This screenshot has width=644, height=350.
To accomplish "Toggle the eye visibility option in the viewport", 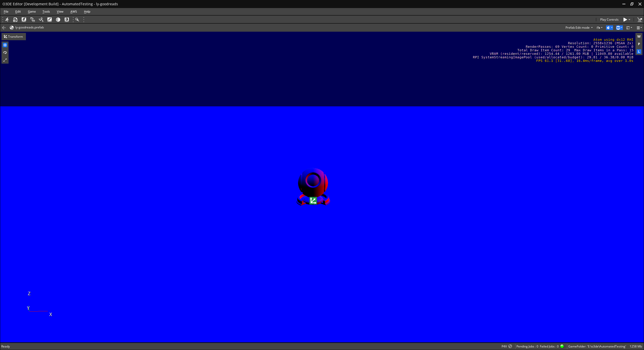I will (x=618, y=28).
